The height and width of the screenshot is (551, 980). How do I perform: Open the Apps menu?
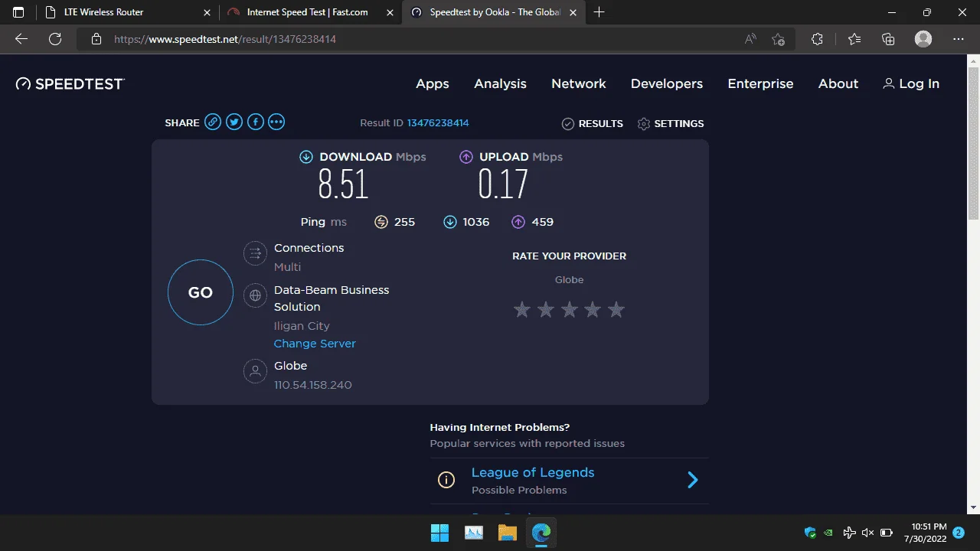coord(433,84)
